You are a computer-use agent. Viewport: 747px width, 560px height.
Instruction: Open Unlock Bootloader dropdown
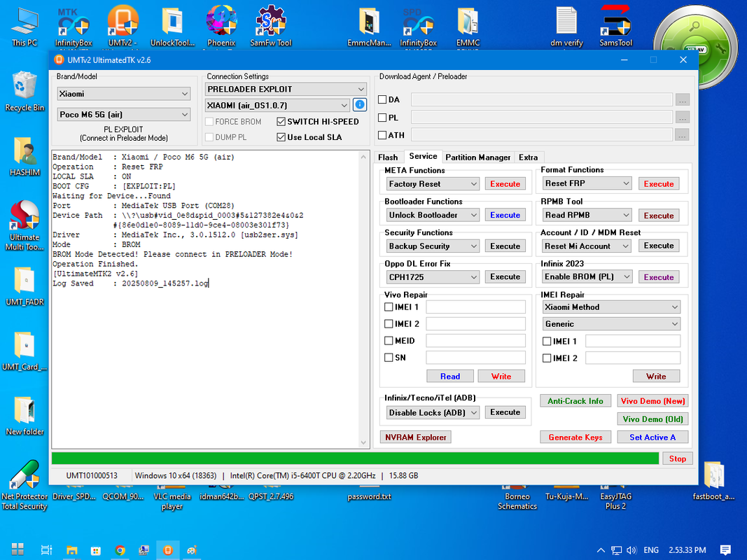click(433, 215)
